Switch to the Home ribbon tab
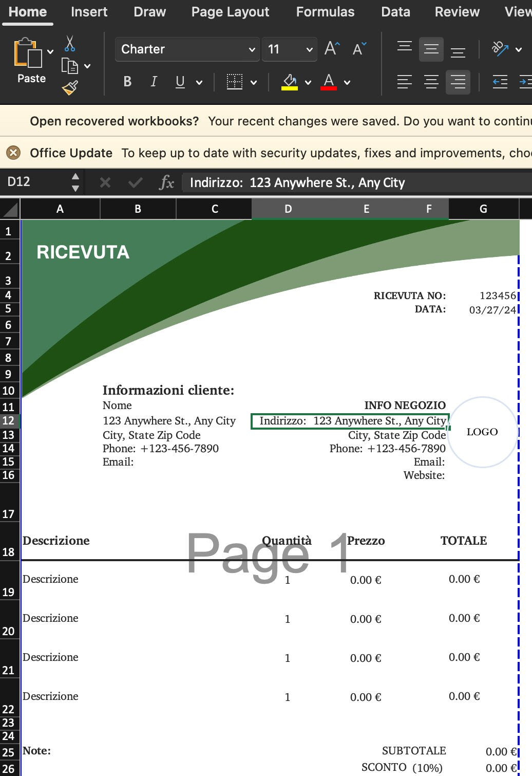The height and width of the screenshot is (776, 532). (28, 12)
